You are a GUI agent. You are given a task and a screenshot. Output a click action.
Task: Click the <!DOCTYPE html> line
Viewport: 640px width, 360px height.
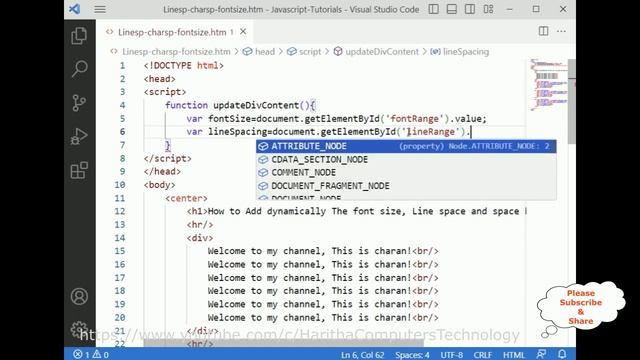pos(184,66)
